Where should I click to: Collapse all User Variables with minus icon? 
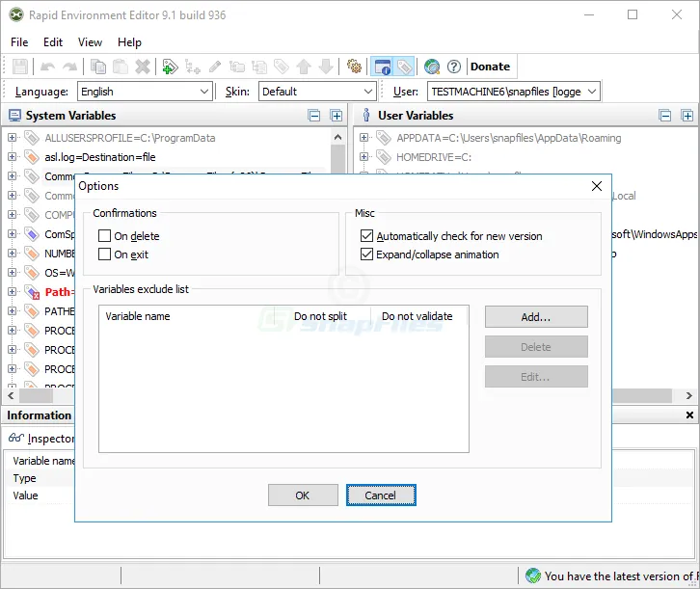pos(665,116)
